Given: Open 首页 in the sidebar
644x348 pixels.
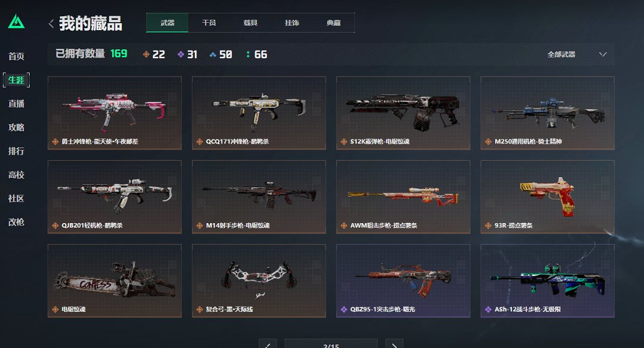Looking at the screenshot, I should 16,56.
